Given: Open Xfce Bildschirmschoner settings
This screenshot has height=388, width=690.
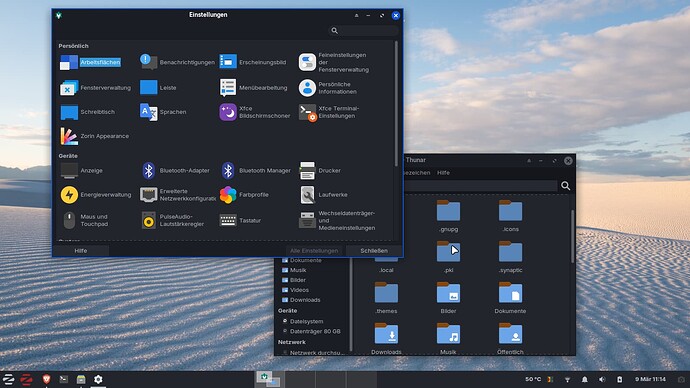Looking at the screenshot, I should (255, 112).
